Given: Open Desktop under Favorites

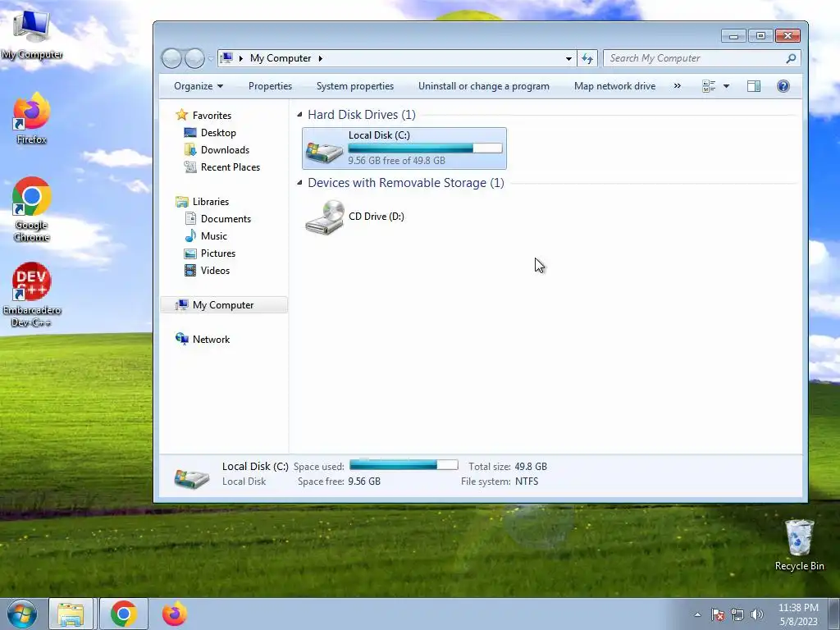Looking at the screenshot, I should coord(218,133).
